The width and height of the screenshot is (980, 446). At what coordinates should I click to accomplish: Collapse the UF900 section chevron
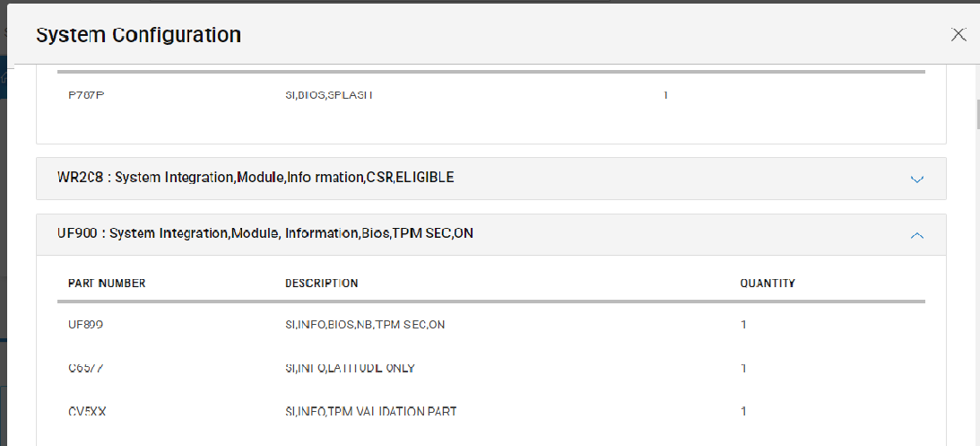tap(916, 235)
